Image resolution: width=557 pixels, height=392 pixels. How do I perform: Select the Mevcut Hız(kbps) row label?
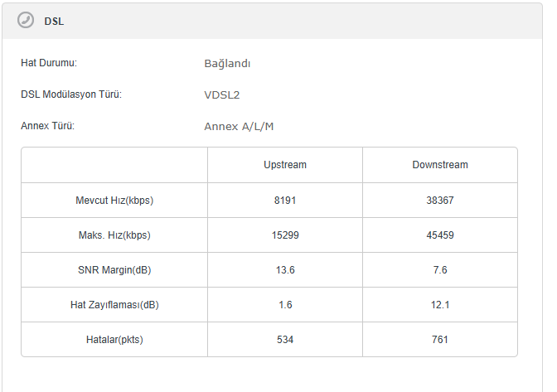(x=114, y=201)
